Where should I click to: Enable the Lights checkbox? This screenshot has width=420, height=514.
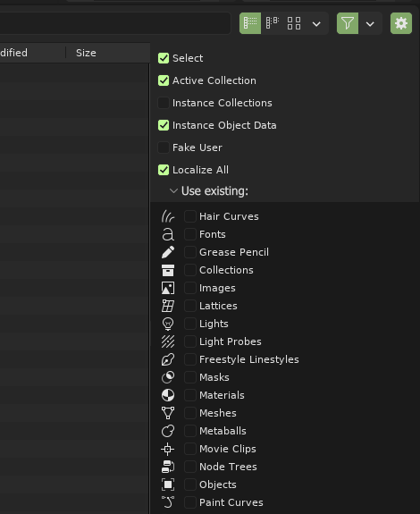190,324
